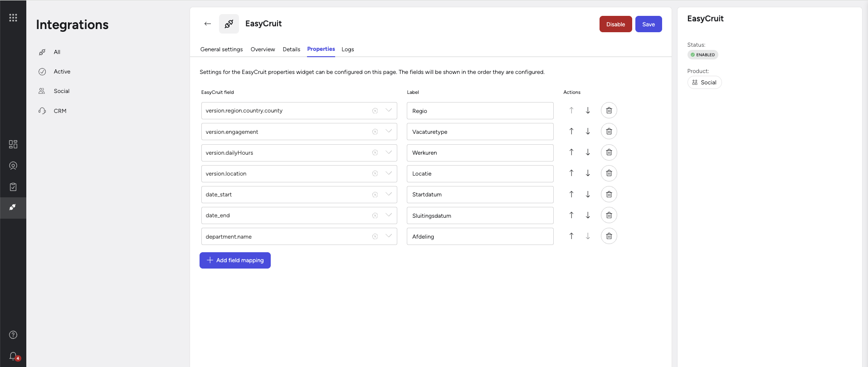The width and height of the screenshot is (868, 367).
Task: Move the Locatie row up
Action: click(x=571, y=173)
